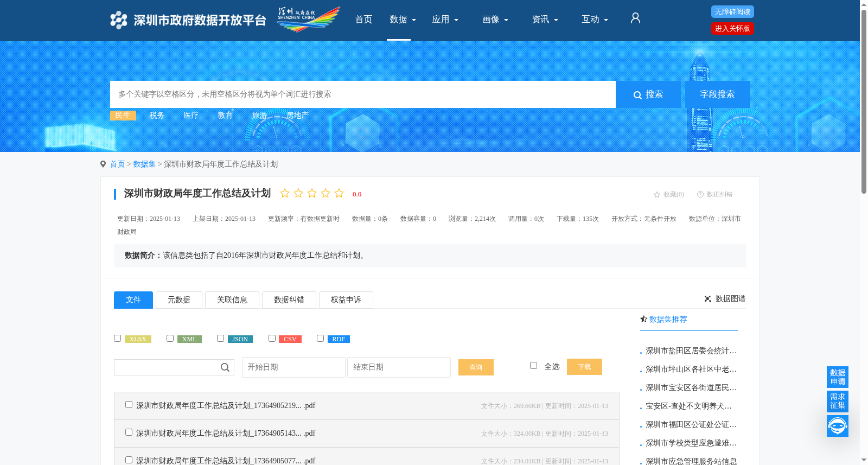Click the 开始日期 date field

(293, 367)
